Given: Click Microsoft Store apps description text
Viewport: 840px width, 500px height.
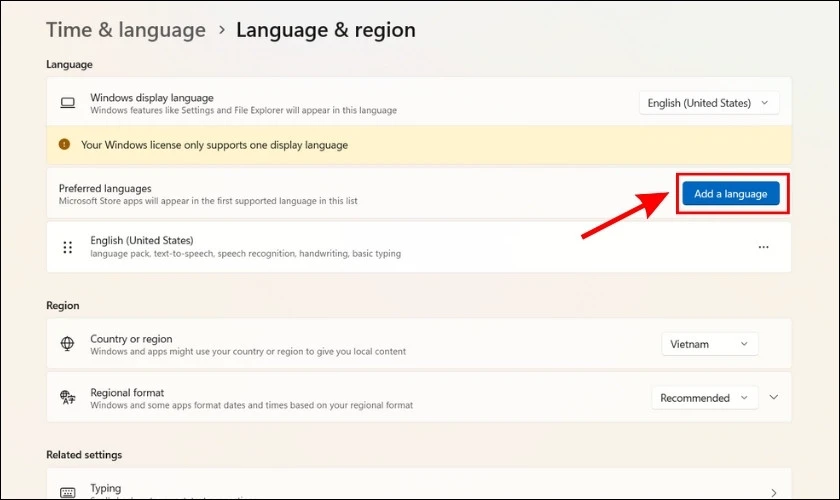Looking at the screenshot, I should pyautogui.click(x=208, y=201).
